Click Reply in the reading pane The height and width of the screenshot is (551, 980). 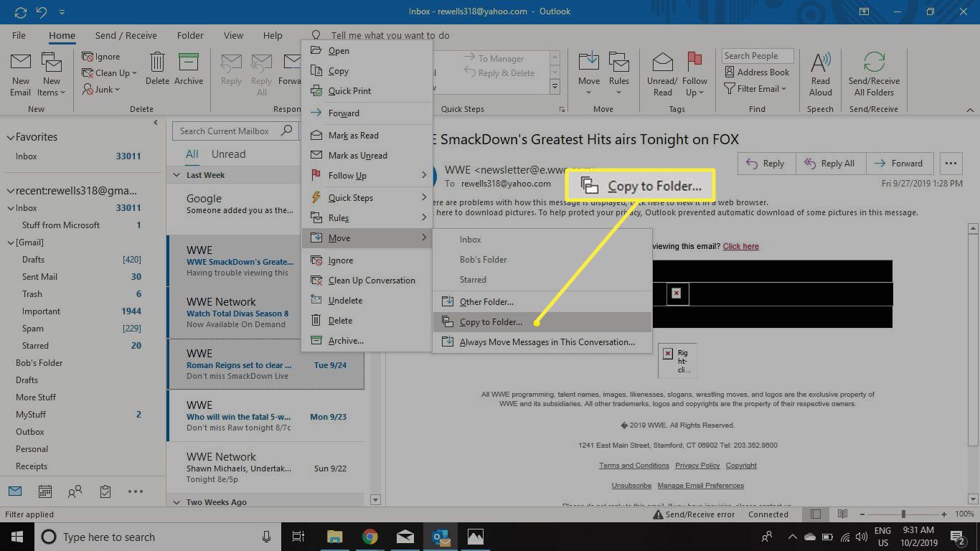(x=765, y=164)
